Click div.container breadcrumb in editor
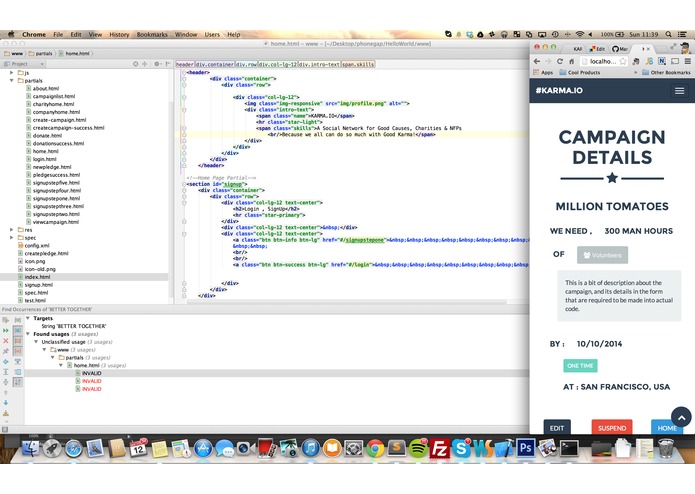The image size is (695, 494). pyautogui.click(x=215, y=64)
